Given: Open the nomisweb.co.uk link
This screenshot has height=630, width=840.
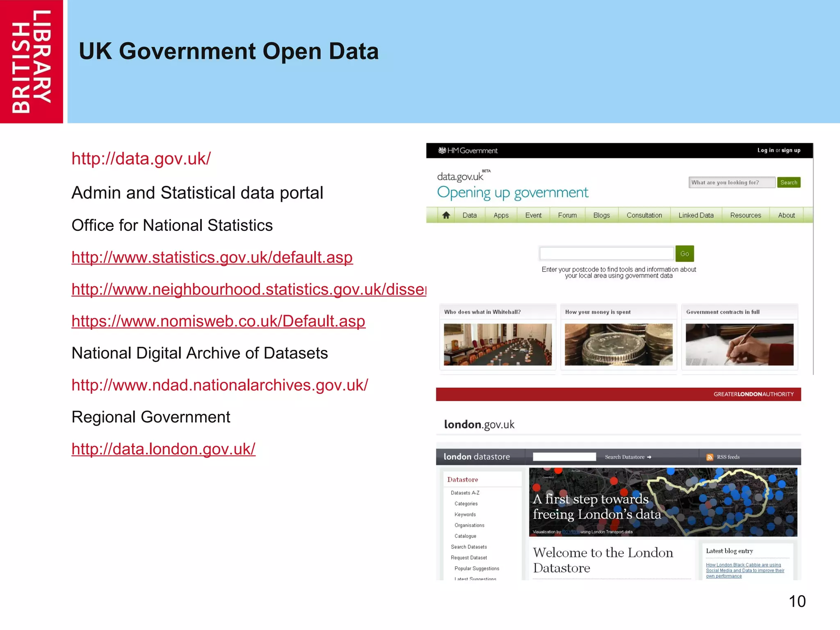Looking at the screenshot, I should pyautogui.click(x=218, y=321).
